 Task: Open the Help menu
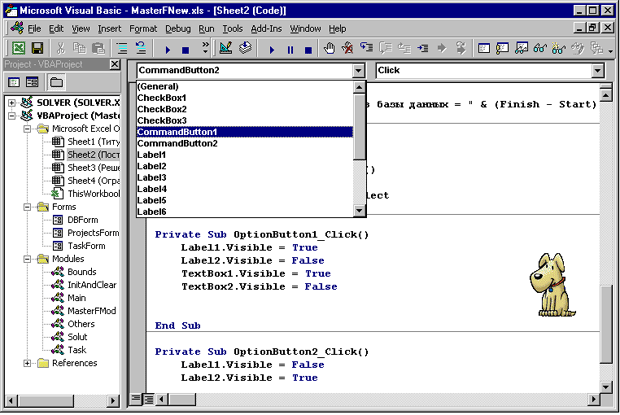tap(337, 29)
